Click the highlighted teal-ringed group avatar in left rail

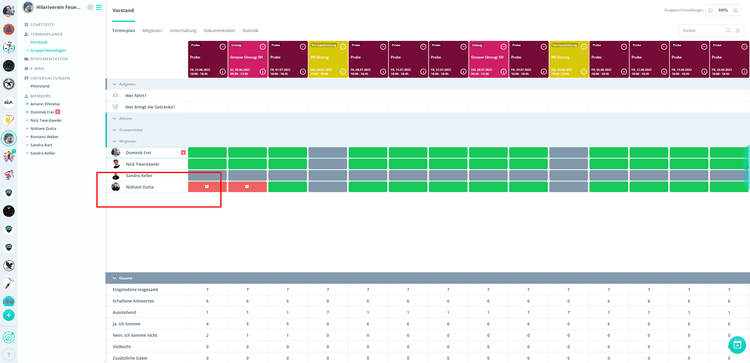tap(9, 138)
